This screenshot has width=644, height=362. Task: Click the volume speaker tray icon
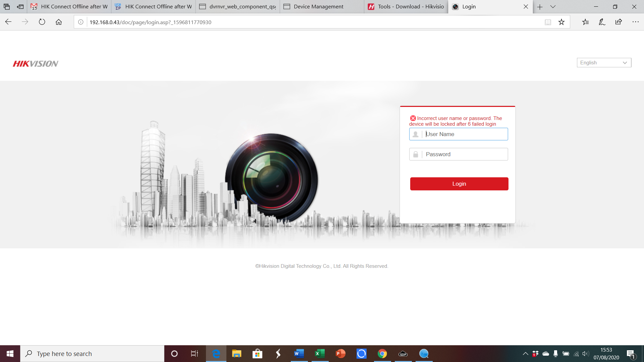click(586, 354)
